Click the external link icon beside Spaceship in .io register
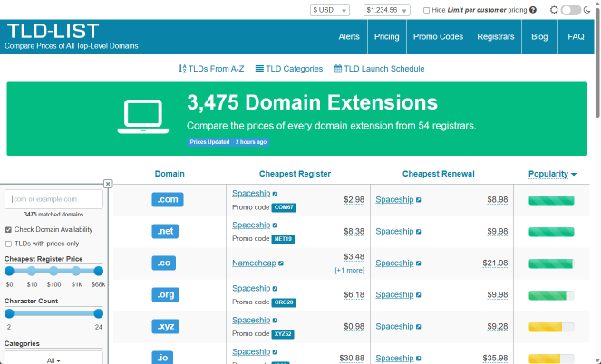Viewport: 601px width, 364px height. [275, 352]
